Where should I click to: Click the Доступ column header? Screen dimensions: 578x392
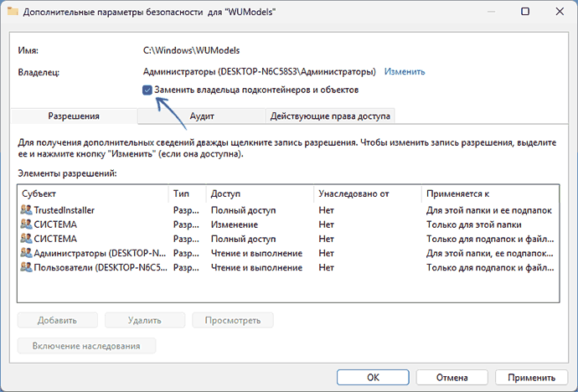pyautogui.click(x=260, y=193)
